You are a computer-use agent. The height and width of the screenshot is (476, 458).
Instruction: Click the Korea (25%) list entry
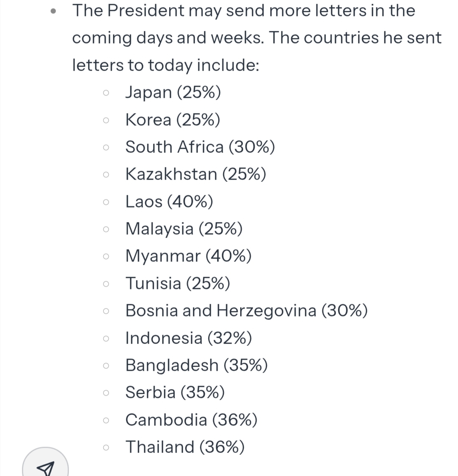[x=172, y=120]
